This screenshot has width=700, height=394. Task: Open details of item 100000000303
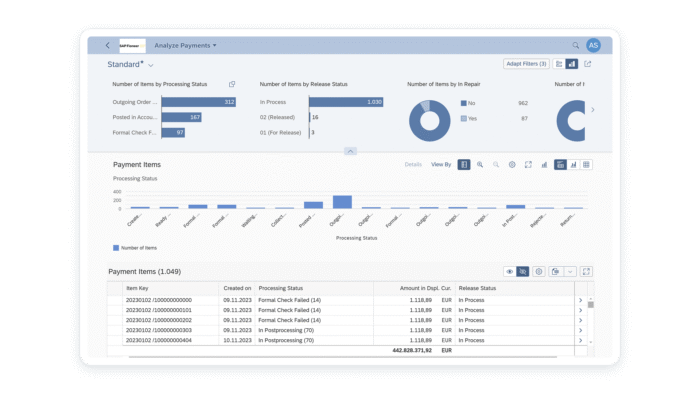click(x=580, y=330)
